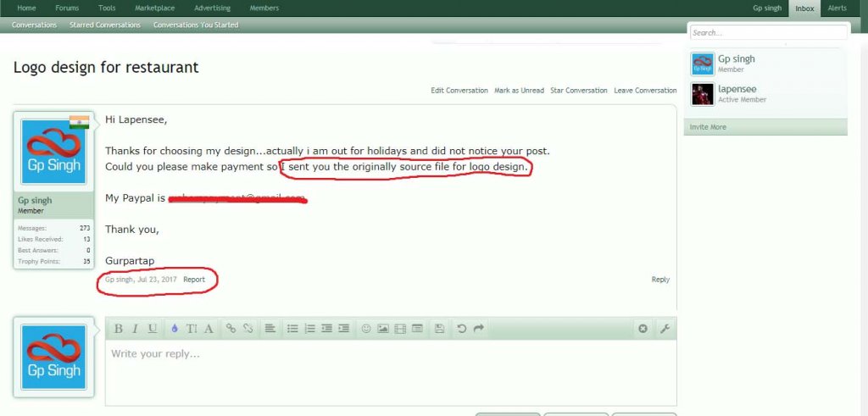Insert a numbered list
The width and height of the screenshot is (868, 416).
(x=309, y=329)
